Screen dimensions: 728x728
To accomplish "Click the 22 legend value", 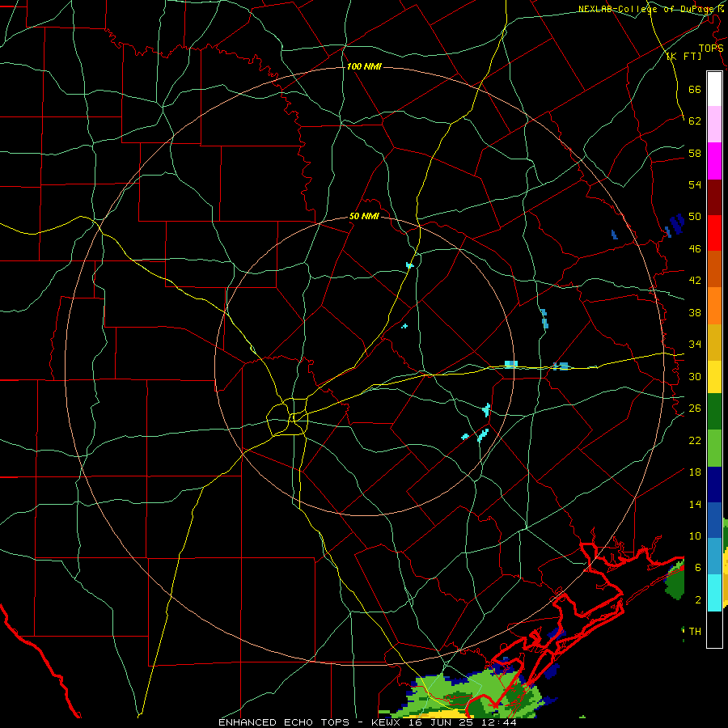I will point(695,440).
